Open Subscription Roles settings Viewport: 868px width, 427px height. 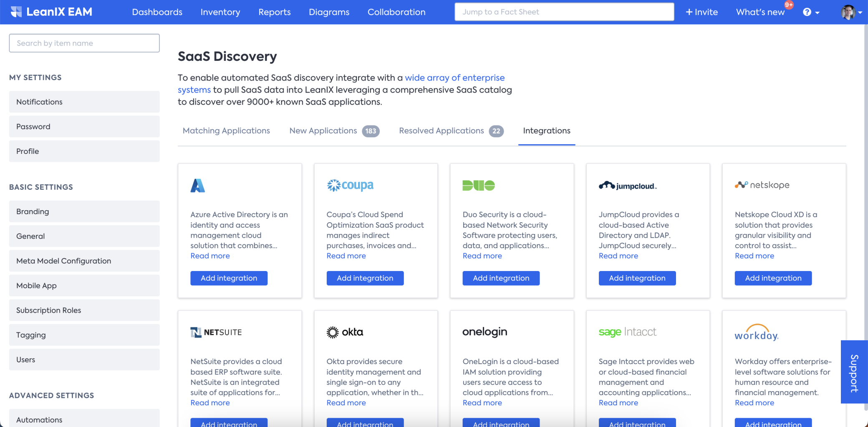(x=84, y=310)
